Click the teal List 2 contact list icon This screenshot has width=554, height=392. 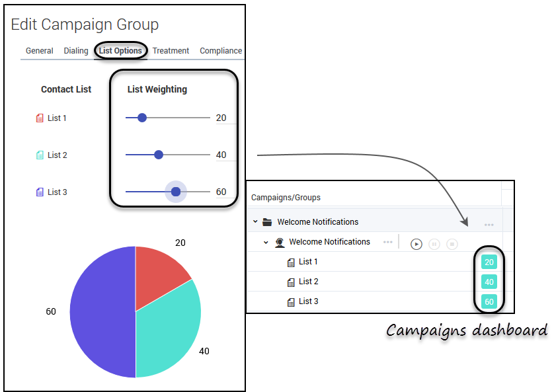(40, 155)
